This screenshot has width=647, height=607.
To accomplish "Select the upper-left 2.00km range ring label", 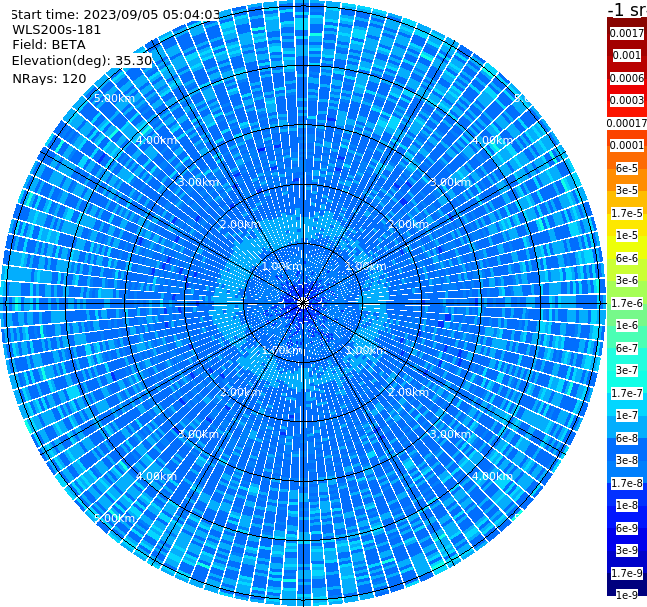I will 240,224.
